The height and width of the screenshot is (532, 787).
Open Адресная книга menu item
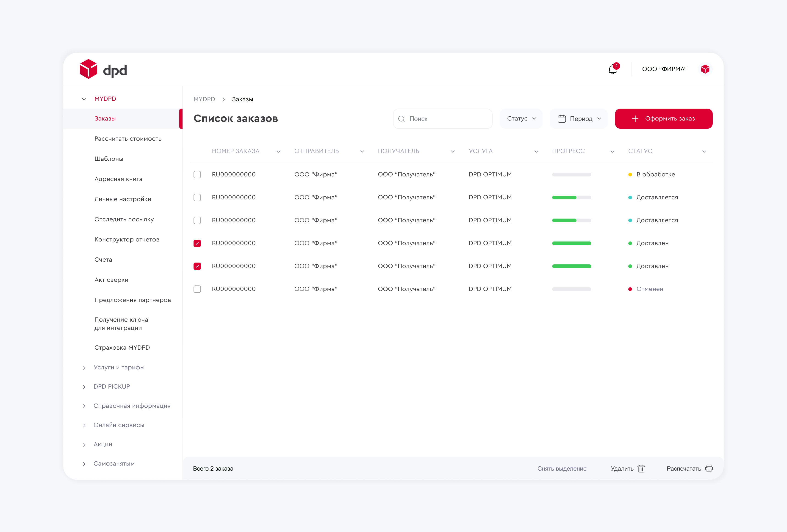tap(119, 179)
